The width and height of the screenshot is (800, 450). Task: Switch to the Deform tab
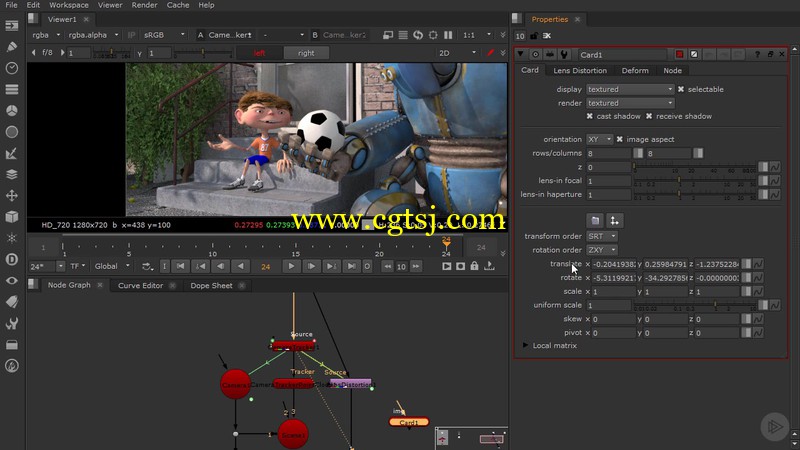pos(635,70)
